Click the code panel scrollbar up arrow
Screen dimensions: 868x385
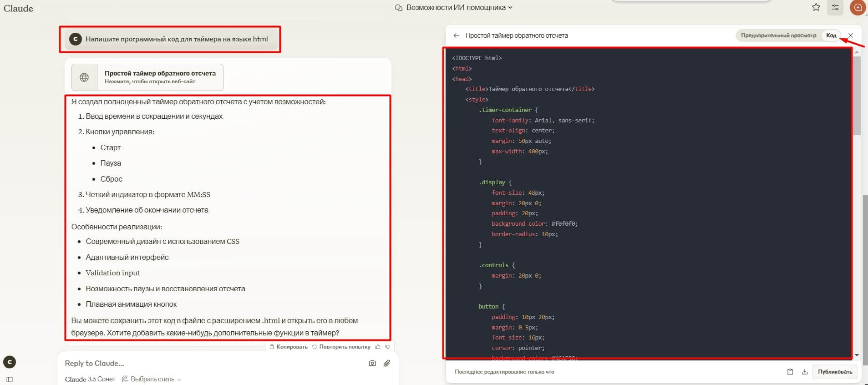pyautogui.click(x=857, y=52)
